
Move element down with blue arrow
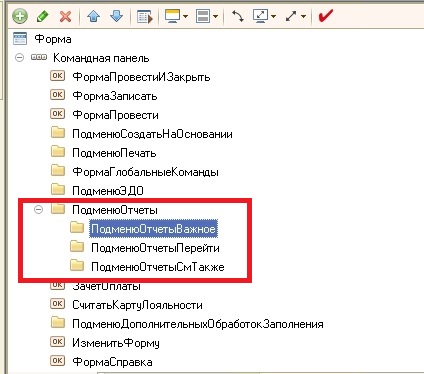116,16
